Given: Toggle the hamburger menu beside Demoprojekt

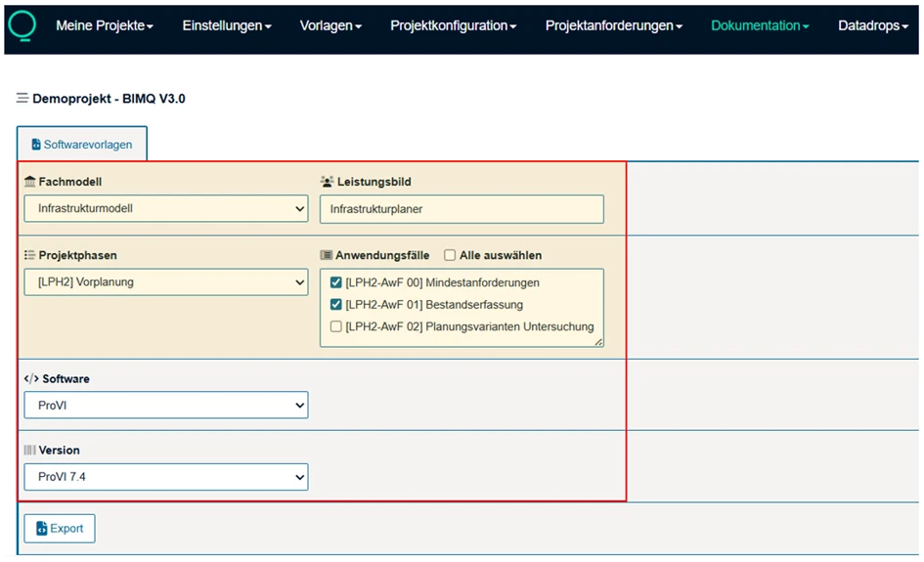Looking at the screenshot, I should [x=22, y=98].
